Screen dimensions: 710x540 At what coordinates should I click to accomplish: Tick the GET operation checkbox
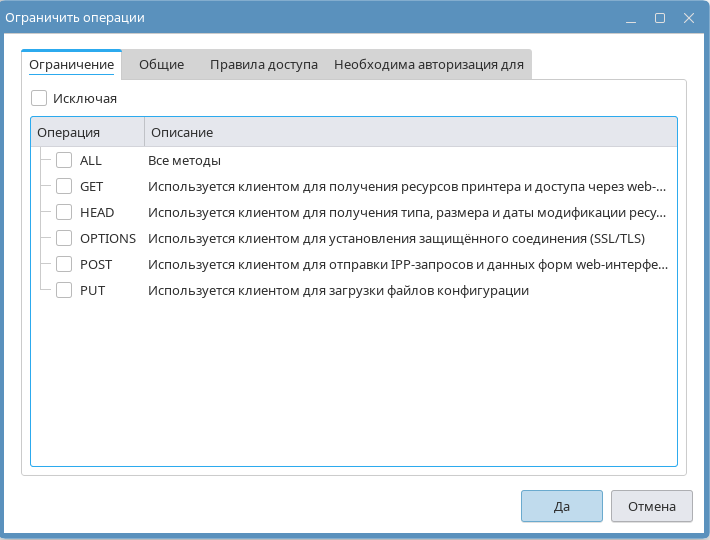pyautogui.click(x=64, y=186)
